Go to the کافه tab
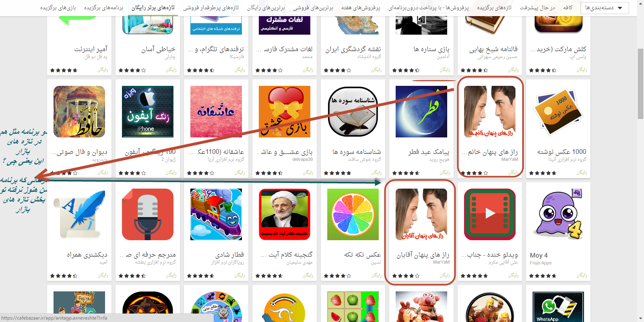 [x=568, y=8]
